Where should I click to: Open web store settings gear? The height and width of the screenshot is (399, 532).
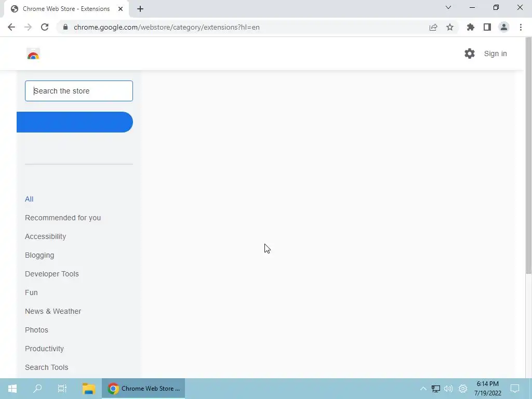click(x=470, y=54)
